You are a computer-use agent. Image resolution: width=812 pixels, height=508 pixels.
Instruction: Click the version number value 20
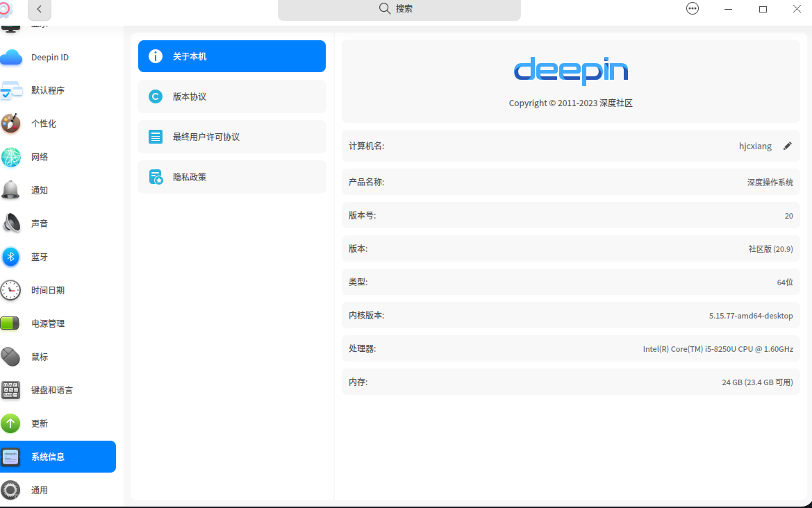[x=788, y=216]
